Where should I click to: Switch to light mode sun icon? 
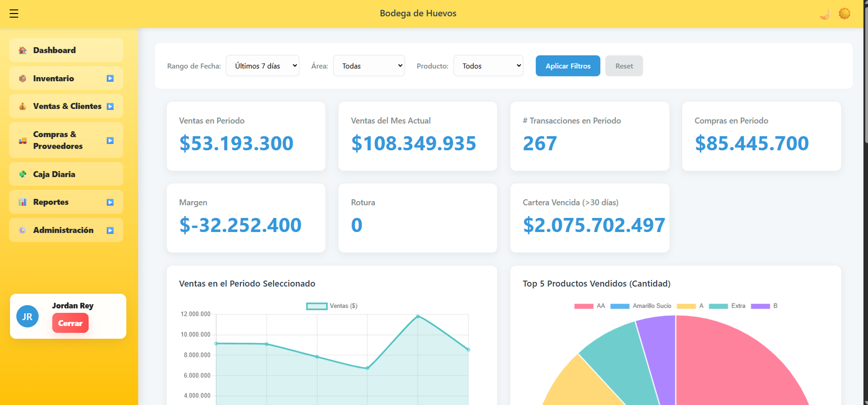845,14
